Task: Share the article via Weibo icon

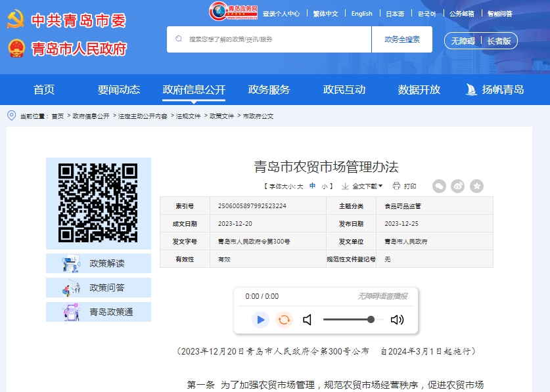Action: (x=457, y=186)
